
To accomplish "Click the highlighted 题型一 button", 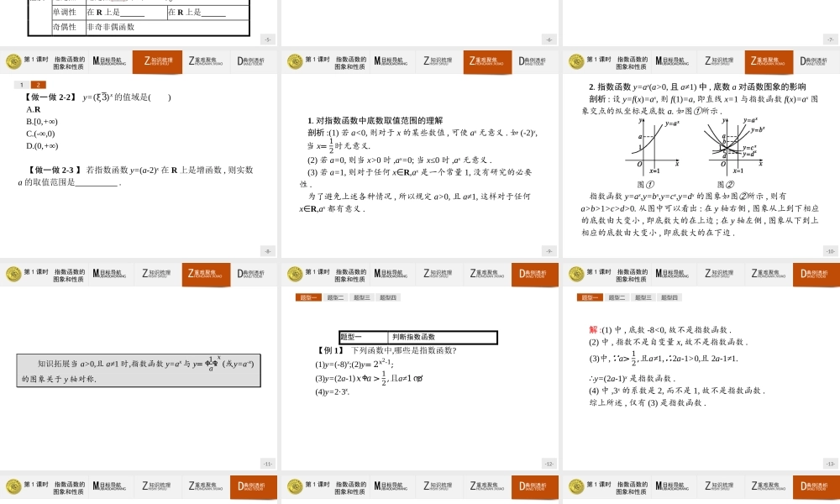I will [589, 296].
